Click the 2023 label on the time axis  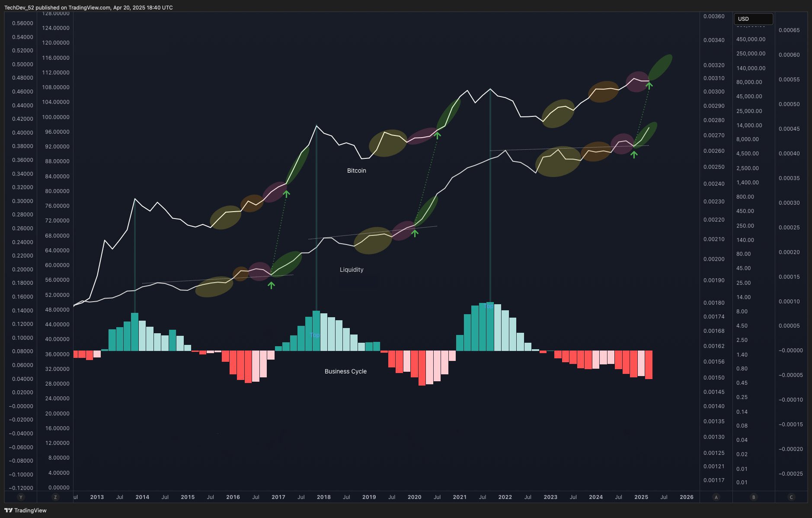(x=550, y=497)
